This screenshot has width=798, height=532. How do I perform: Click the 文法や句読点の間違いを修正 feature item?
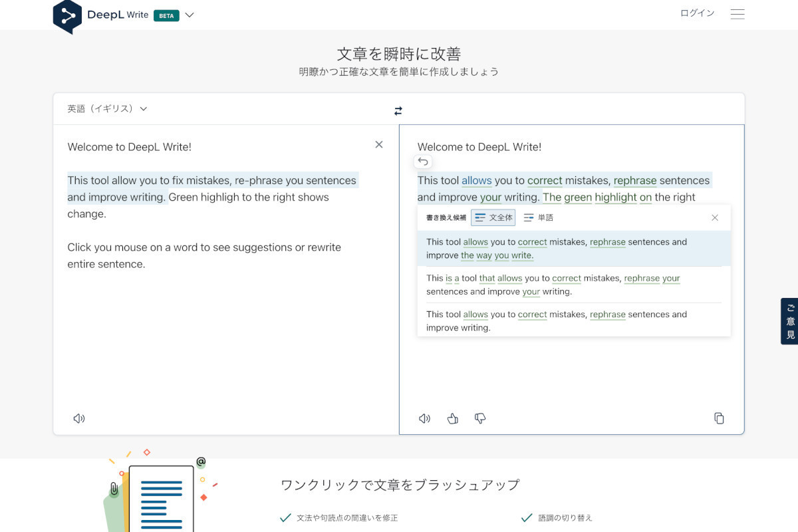click(x=339, y=517)
